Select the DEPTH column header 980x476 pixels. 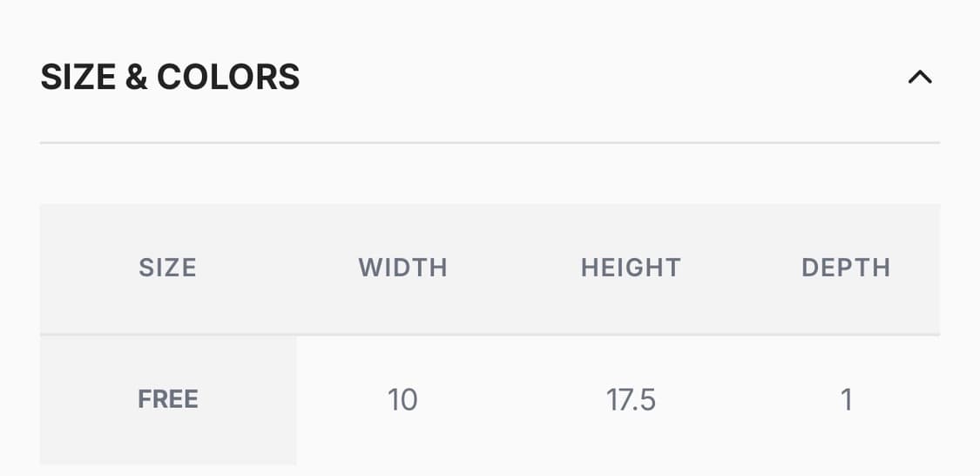pos(846,268)
